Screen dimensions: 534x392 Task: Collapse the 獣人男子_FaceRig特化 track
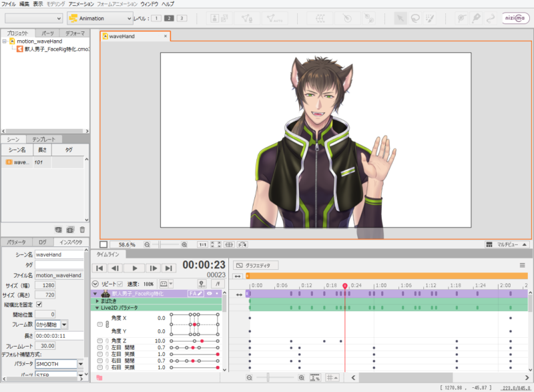point(95,294)
